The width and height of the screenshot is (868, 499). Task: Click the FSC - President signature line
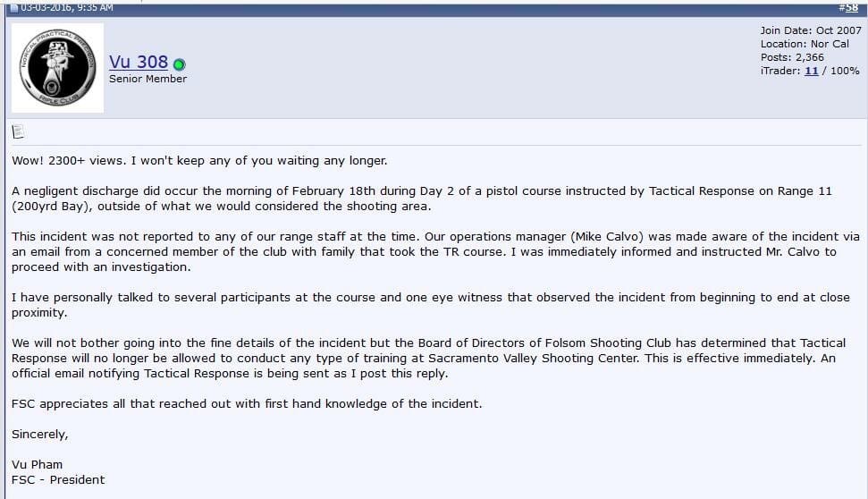(58, 479)
